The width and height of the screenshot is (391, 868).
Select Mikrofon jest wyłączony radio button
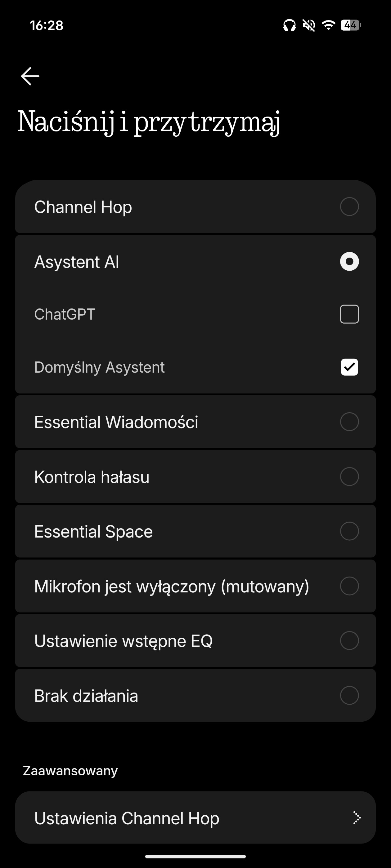coord(349,586)
